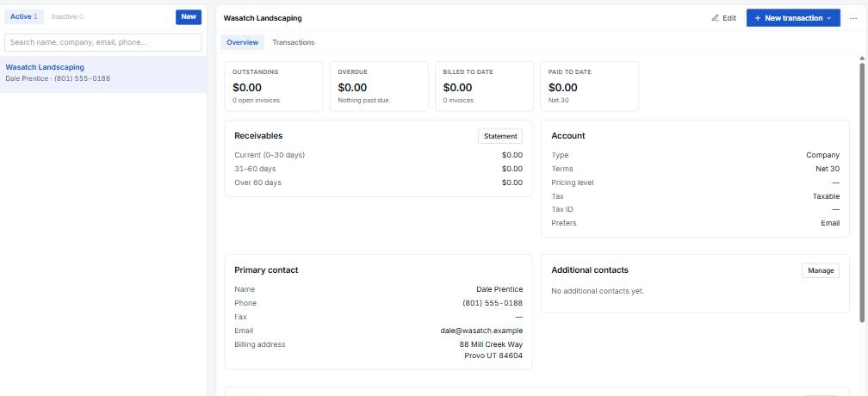Click the phone number (801) 555-0188 in Primary contact

pos(493,303)
